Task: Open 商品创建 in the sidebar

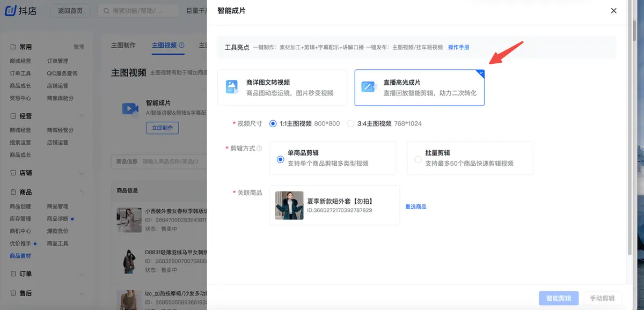Action: (x=20, y=206)
